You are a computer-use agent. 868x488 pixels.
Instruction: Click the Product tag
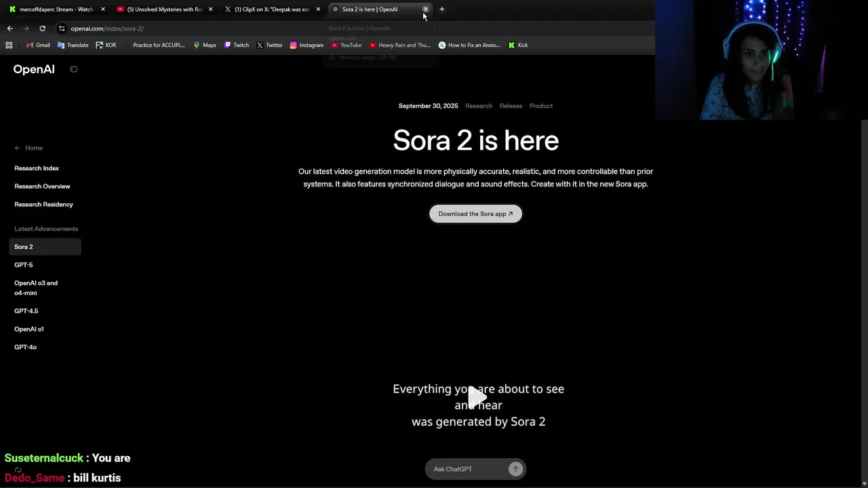point(541,106)
